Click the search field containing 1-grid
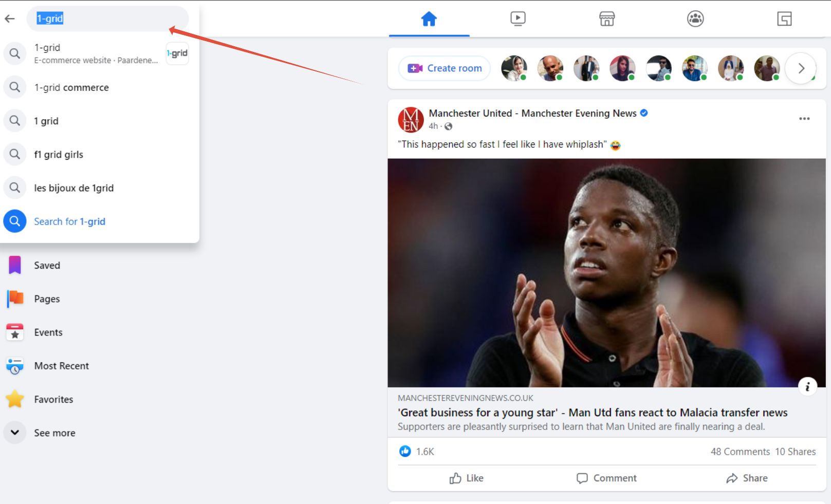831x504 pixels. (x=108, y=19)
